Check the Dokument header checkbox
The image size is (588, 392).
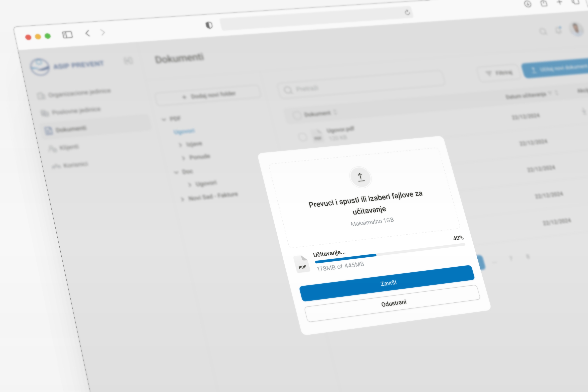point(297,115)
